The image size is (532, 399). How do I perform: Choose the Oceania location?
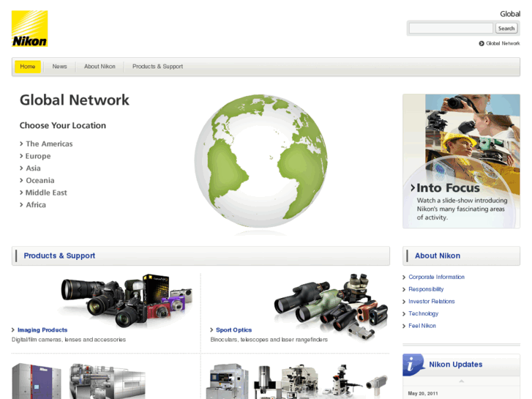[40, 180]
